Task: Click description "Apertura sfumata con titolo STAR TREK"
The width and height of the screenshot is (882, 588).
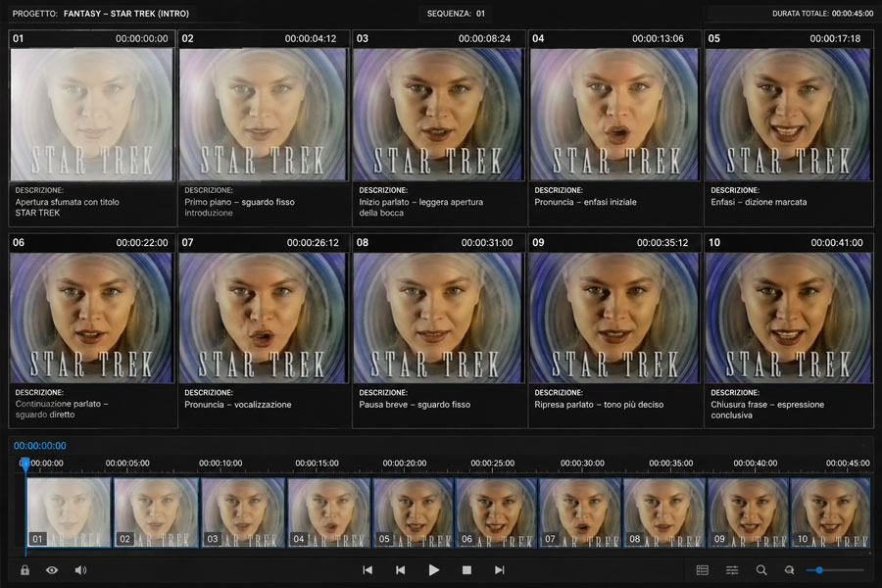Action: click(x=67, y=207)
